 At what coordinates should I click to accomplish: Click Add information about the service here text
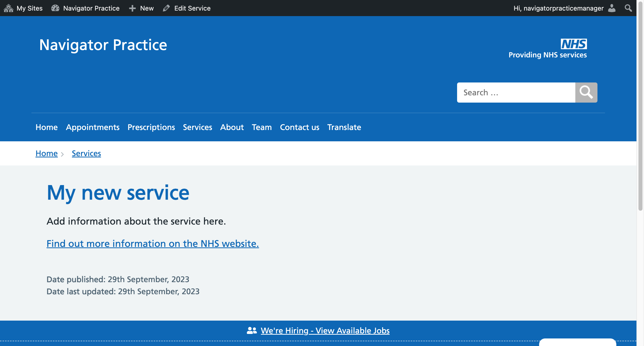[x=136, y=221]
